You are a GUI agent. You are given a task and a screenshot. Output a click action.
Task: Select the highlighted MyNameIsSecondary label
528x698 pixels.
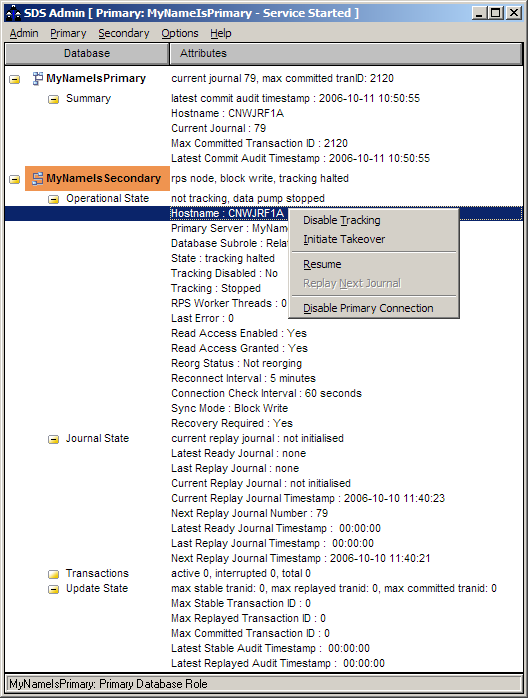(104, 179)
